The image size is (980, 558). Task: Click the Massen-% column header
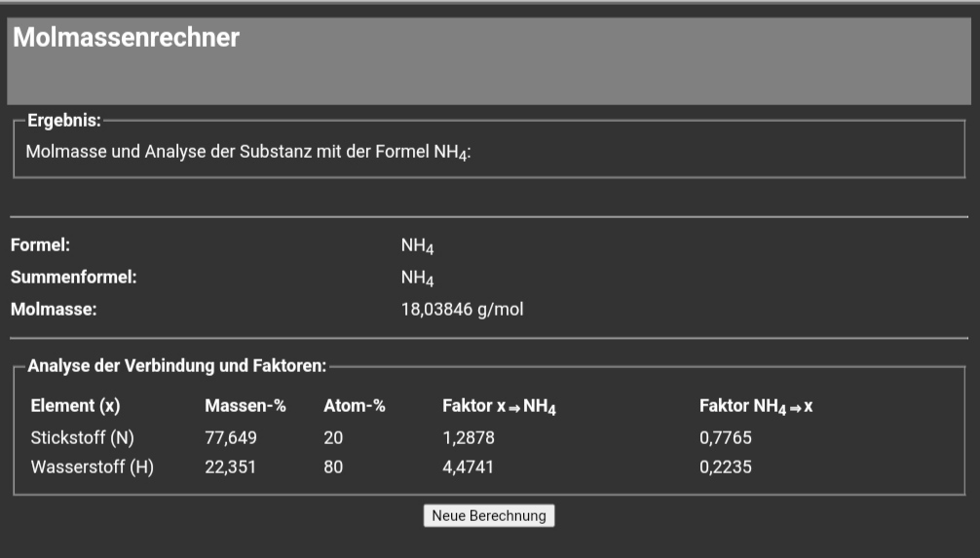[x=245, y=406]
